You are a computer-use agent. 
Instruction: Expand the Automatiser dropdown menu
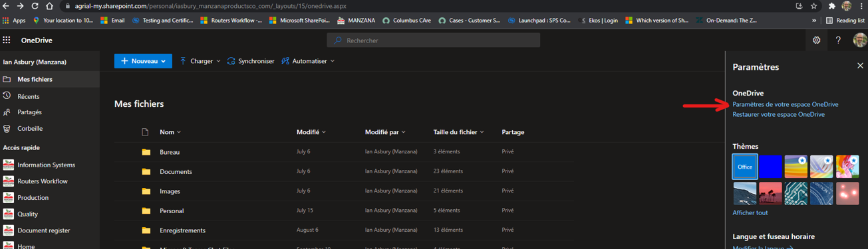click(x=308, y=61)
